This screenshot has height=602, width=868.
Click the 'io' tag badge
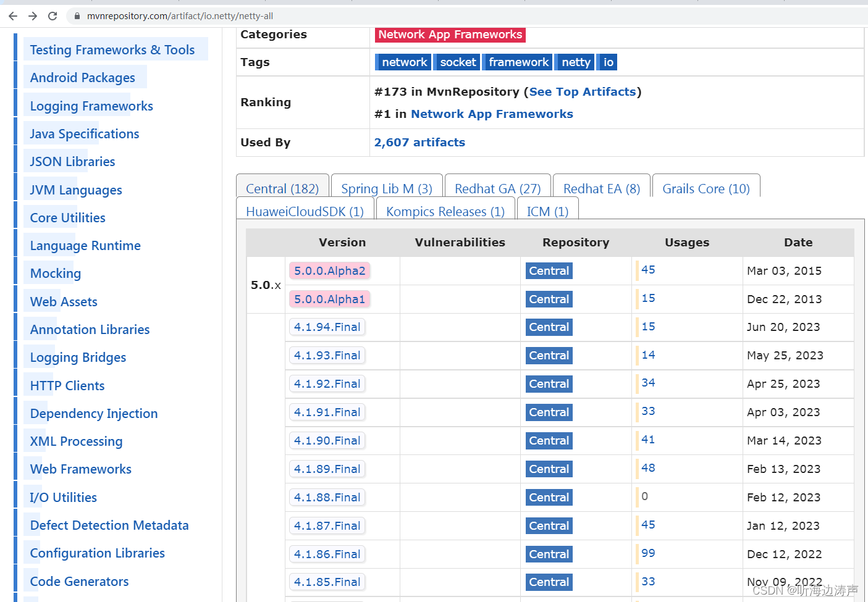pyautogui.click(x=607, y=62)
